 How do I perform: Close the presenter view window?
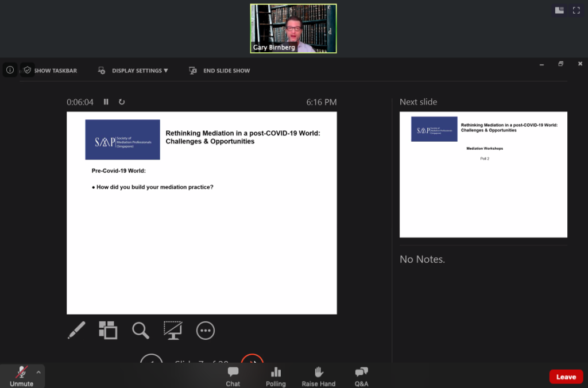coord(580,64)
